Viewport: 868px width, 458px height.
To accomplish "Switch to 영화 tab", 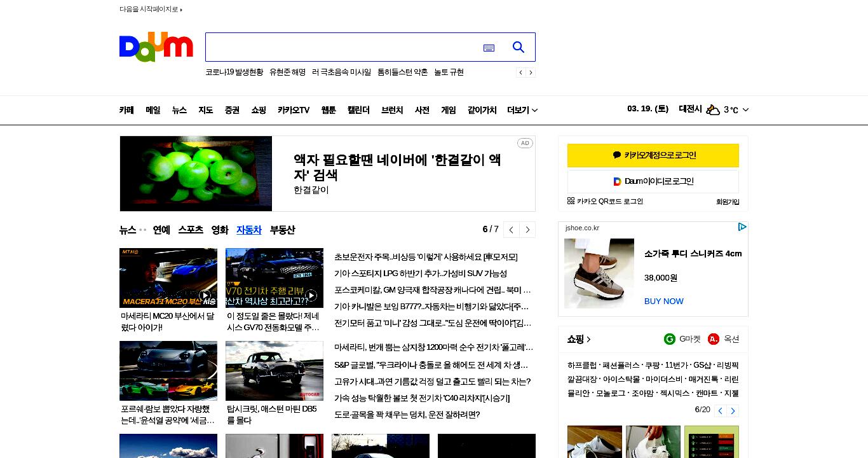I will pos(220,230).
